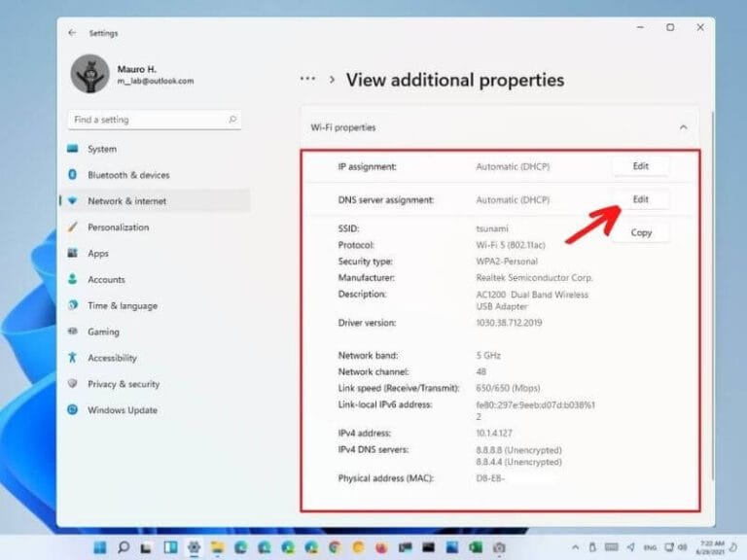The height and width of the screenshot is (560, 747).
Task: Click the 650/650 (Mbps) link speed value
Action: point(508,388)
